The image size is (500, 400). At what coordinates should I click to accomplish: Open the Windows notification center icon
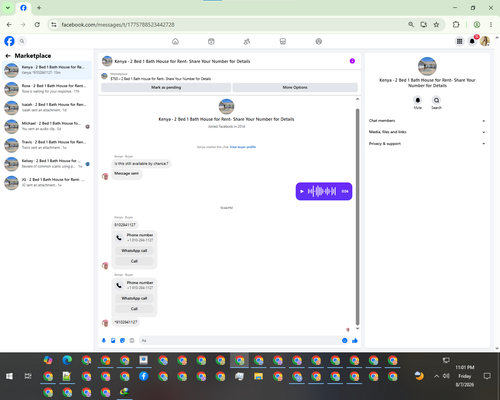487,376
